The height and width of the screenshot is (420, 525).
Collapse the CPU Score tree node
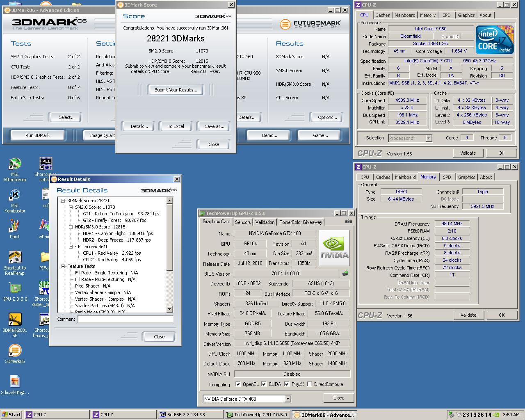[71, 247]
